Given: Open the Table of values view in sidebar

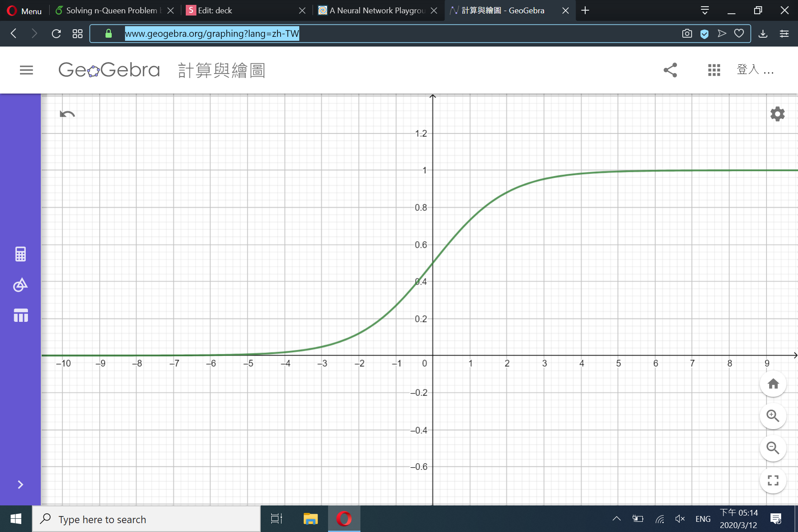Looking at the screenshot, I should point(21,315).
